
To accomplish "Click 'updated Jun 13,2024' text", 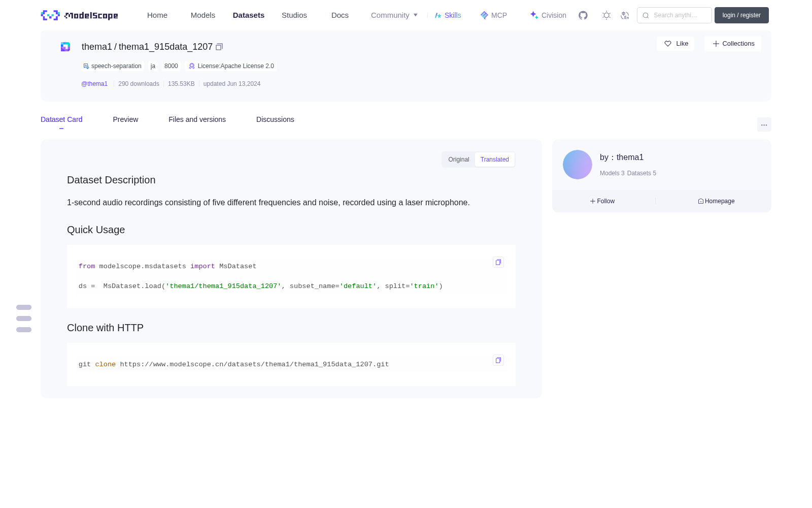I will pyautogui.click(x=232, y=84).
